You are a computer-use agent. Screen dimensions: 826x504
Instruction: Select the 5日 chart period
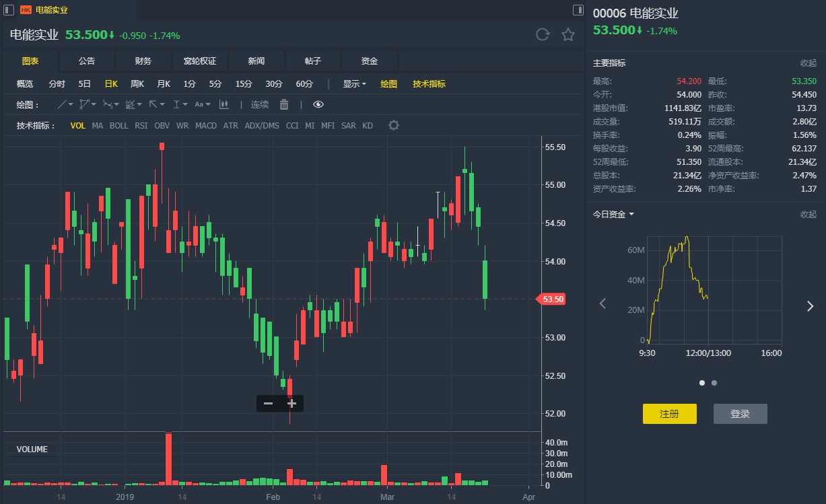(85, 84)
